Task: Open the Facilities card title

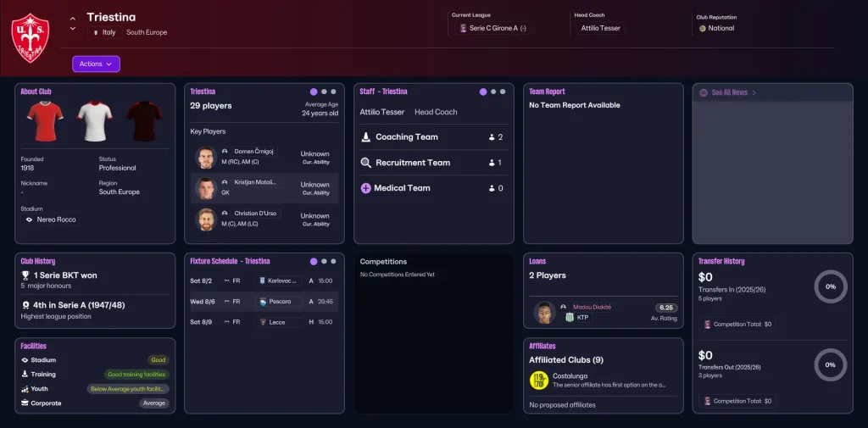Action: click(x=34, y=346)
